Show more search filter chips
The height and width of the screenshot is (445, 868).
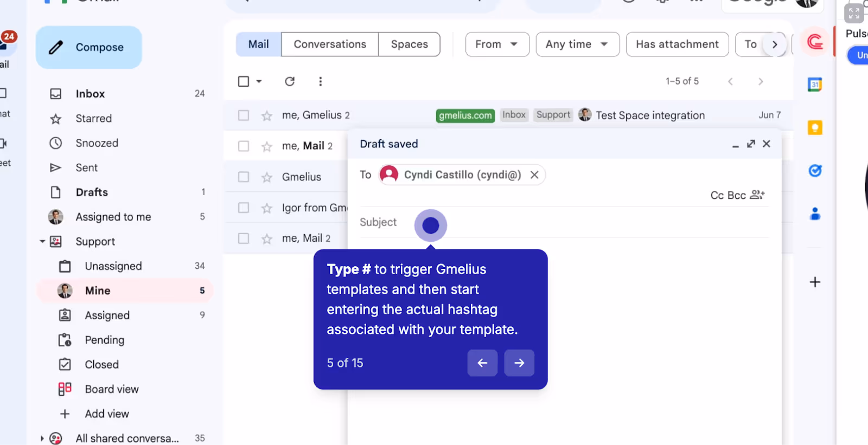tap(775, 44)
